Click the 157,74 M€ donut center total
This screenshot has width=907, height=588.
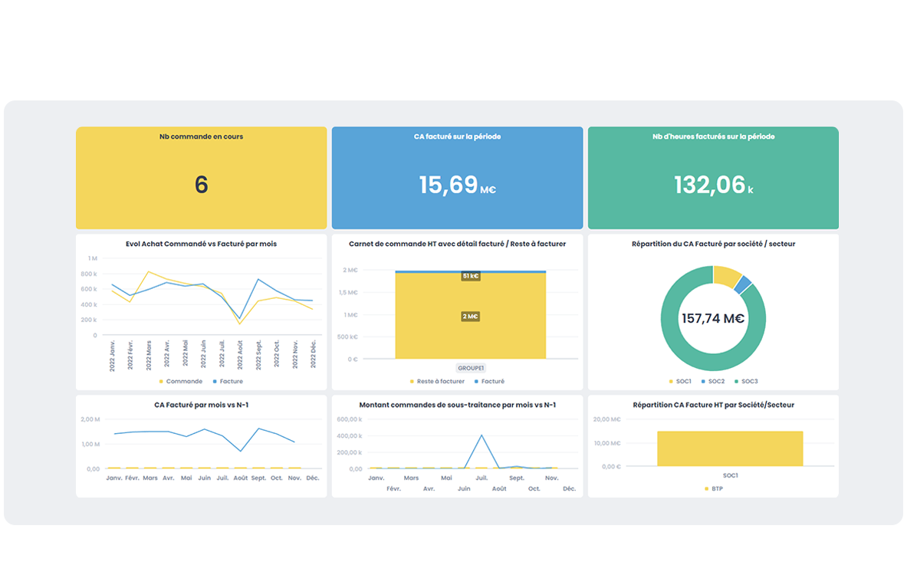point(713,319)
